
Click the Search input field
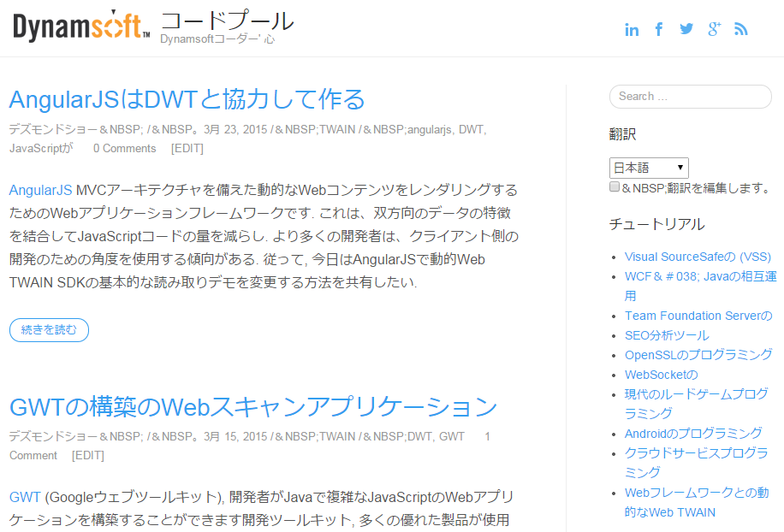[690, 97]
